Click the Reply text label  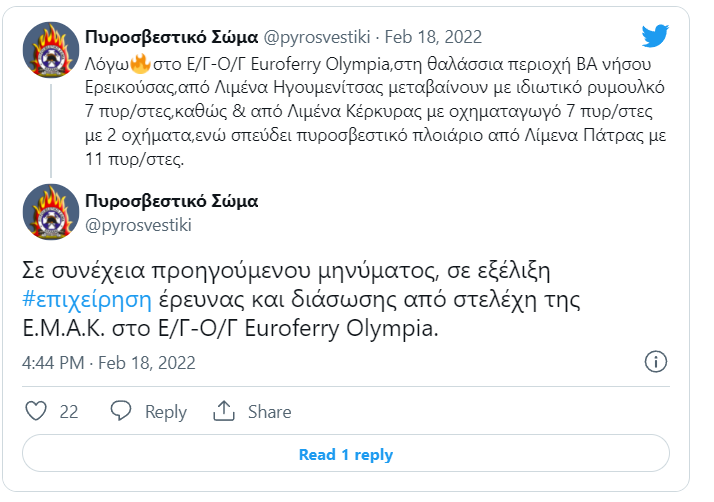click(165, 412)
